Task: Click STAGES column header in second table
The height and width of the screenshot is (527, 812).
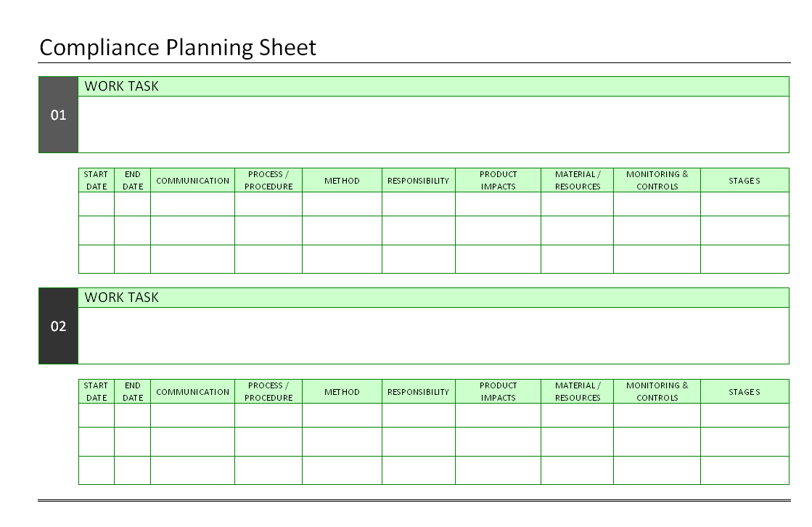Action: pyautogui.click(x=745, y=392)
